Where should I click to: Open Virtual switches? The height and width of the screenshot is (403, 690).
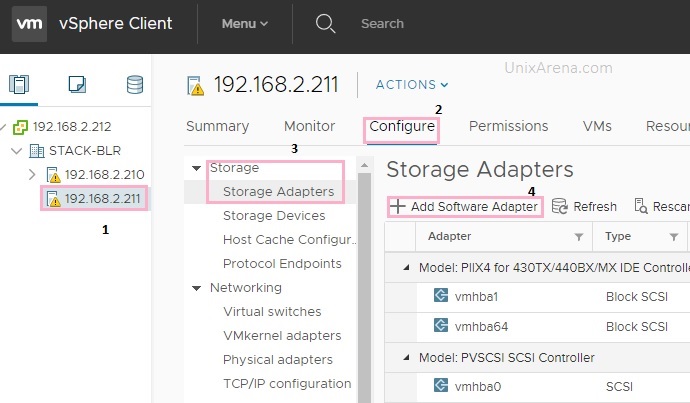coord(272,311)
